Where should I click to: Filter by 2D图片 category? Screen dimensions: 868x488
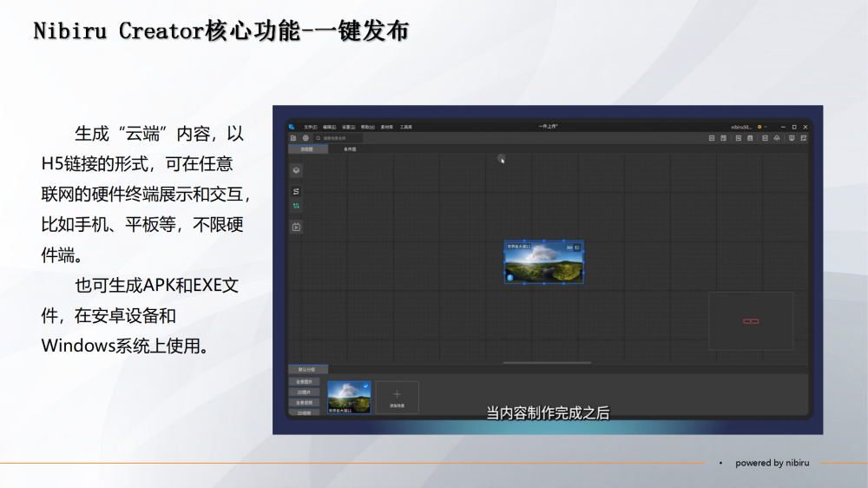tap(304, 392)
